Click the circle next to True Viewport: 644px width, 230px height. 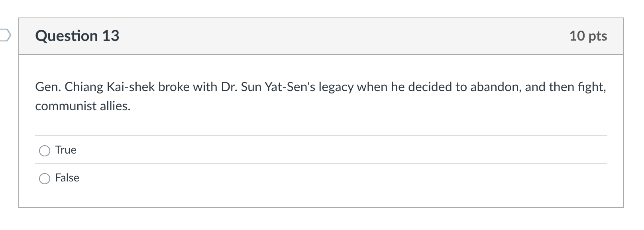point(45,151)
